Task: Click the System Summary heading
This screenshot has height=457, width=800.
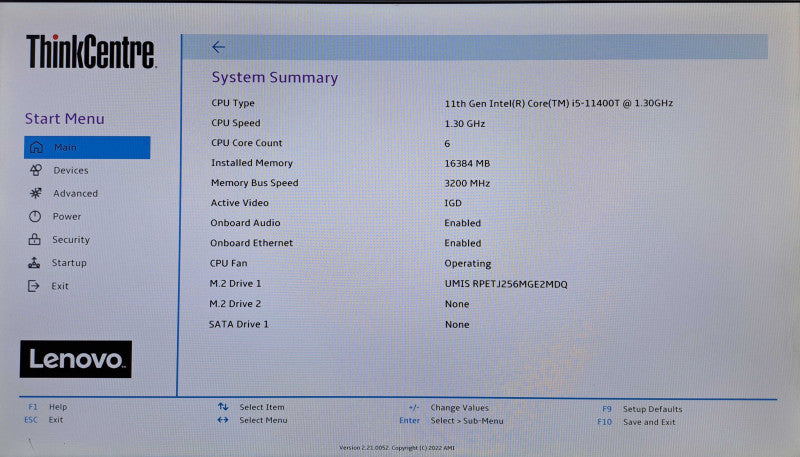Action: point(275,78)
